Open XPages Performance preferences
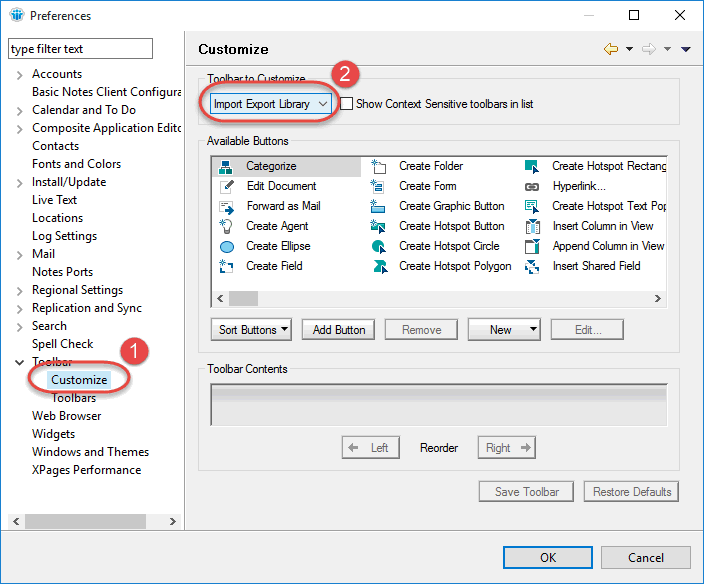Screen dimensions: 704x584 pos(86,470)
